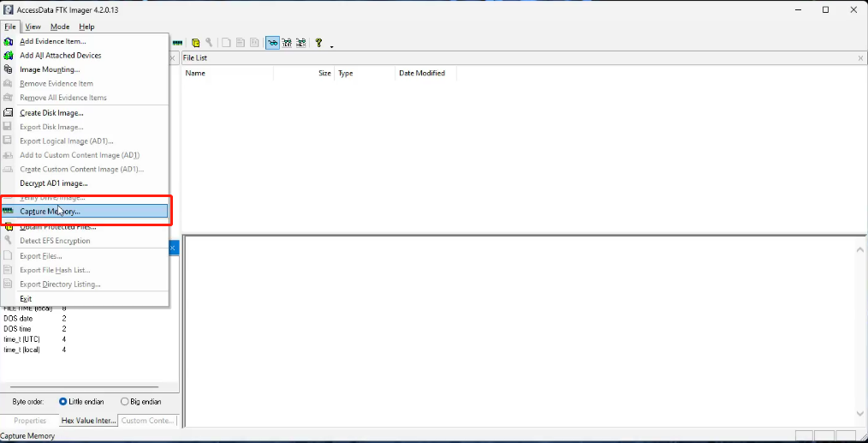868x443 pixels.
Task: Switch preview to hex mode glasses icon
Action: pyautogui.click(x=300, y=43)
